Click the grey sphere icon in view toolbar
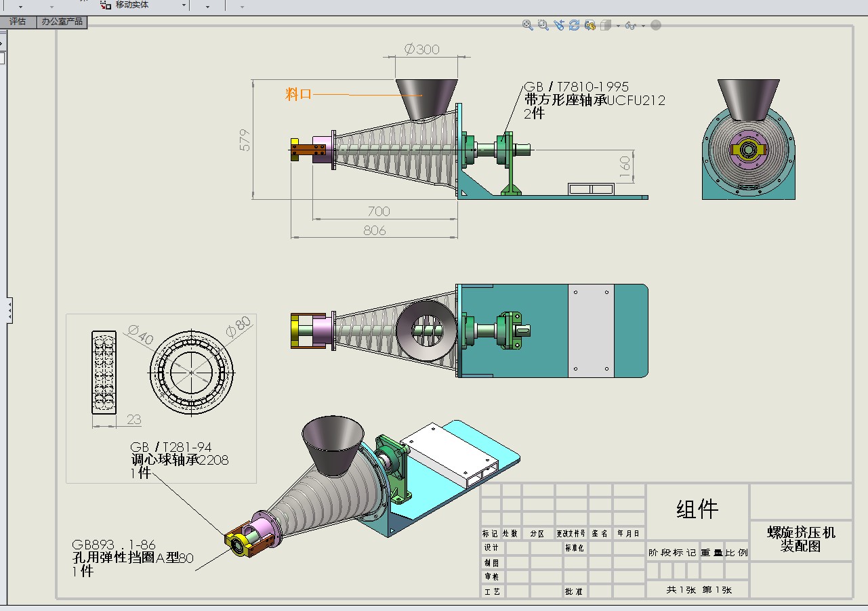 655,25
